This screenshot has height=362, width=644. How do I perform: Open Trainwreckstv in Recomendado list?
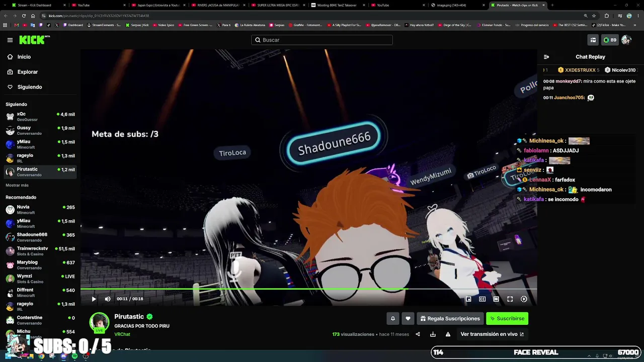pos(40,251)
